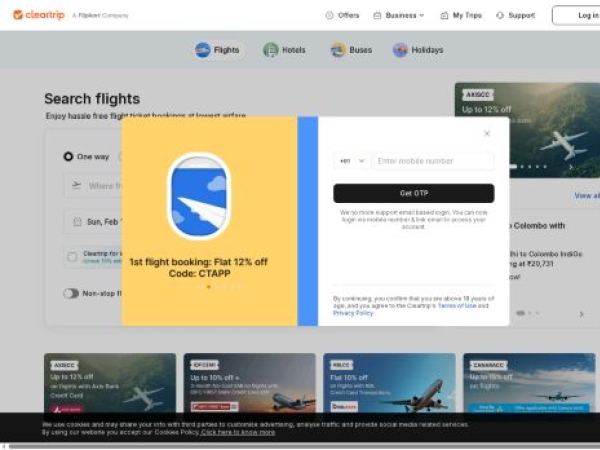
Task: Click the '1st flight booking: Flat 12% off' text
Action: tap(199, 262)
